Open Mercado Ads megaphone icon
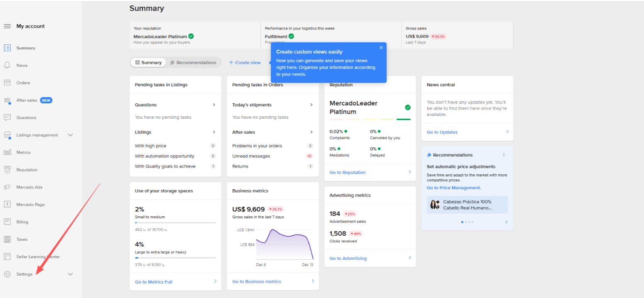The height and width of the screenshot is (298, 644). point(7,187)
